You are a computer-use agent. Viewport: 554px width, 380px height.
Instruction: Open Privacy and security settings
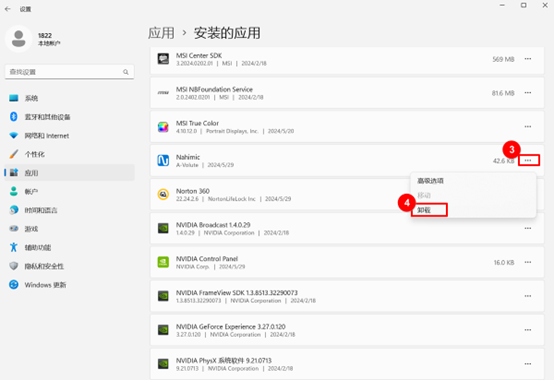69,266
